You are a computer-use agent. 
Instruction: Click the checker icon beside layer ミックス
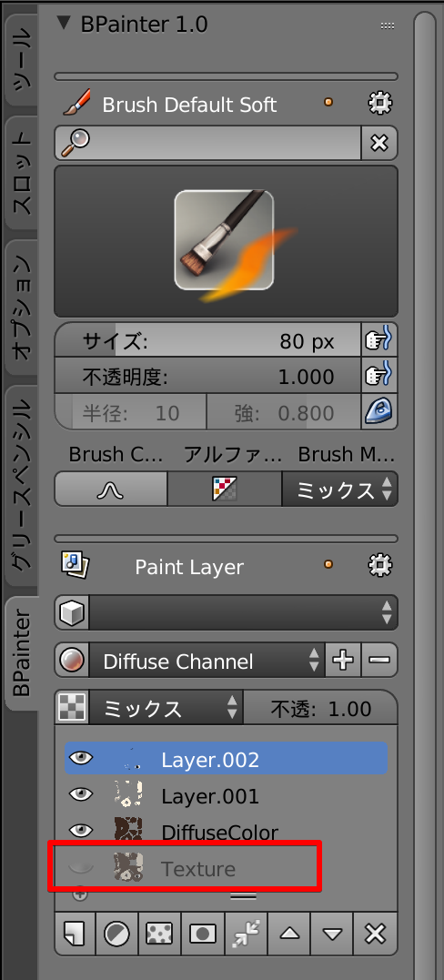pos(72,708)
